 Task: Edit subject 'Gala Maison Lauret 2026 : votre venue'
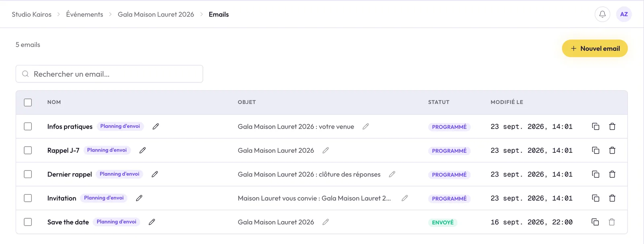366,126
